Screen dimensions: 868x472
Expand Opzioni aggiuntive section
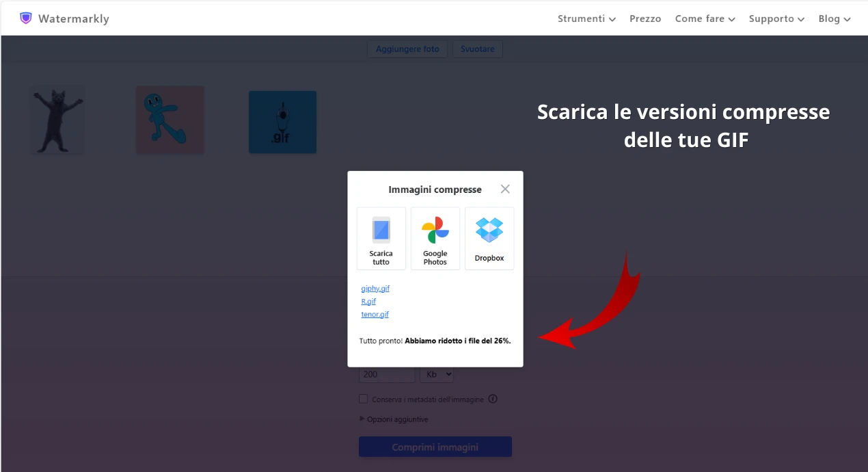coord(394,419)
